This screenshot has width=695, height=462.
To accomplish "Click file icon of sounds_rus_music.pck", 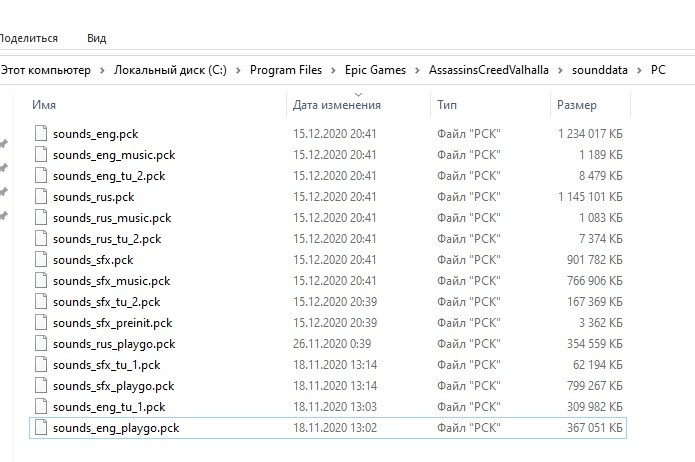I will coord(41,217).
